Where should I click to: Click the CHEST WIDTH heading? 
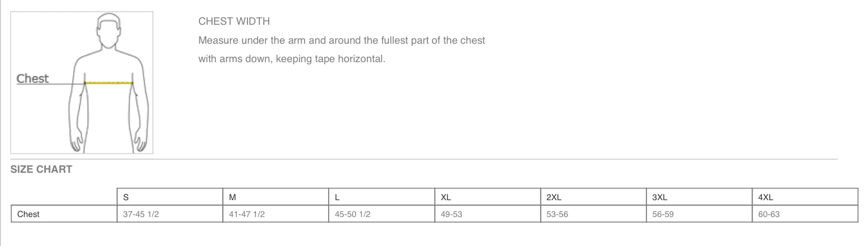234,22
